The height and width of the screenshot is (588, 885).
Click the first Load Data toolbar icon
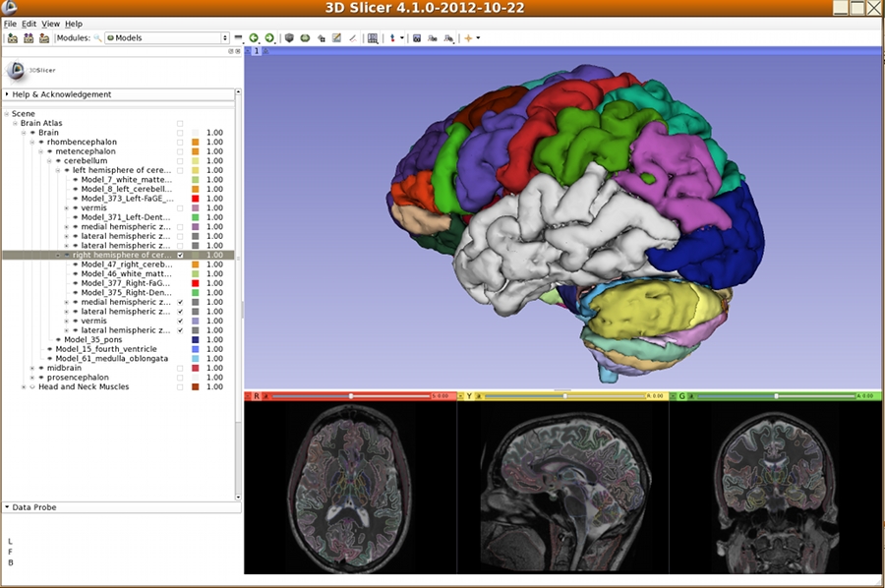(12, 38)
